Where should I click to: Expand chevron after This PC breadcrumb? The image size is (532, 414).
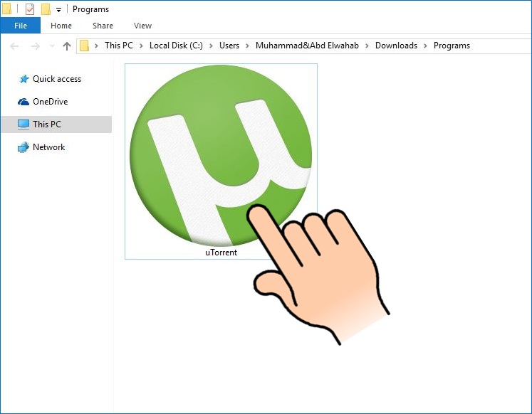[141, 46]
